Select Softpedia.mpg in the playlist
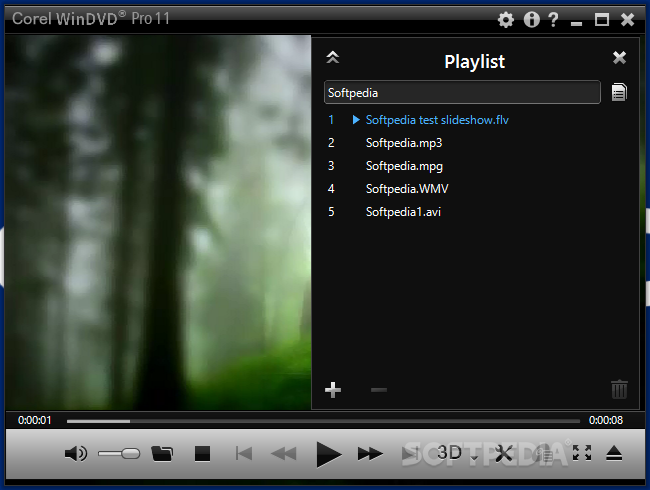This screenshot has height=490, width=650. click(404, 166)
